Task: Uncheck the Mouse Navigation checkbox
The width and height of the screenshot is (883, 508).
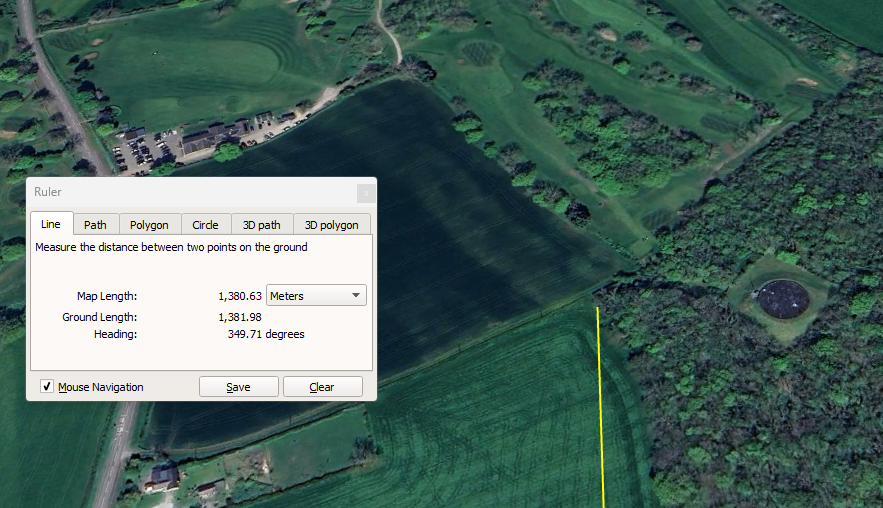Action: [x=47, y=387]
